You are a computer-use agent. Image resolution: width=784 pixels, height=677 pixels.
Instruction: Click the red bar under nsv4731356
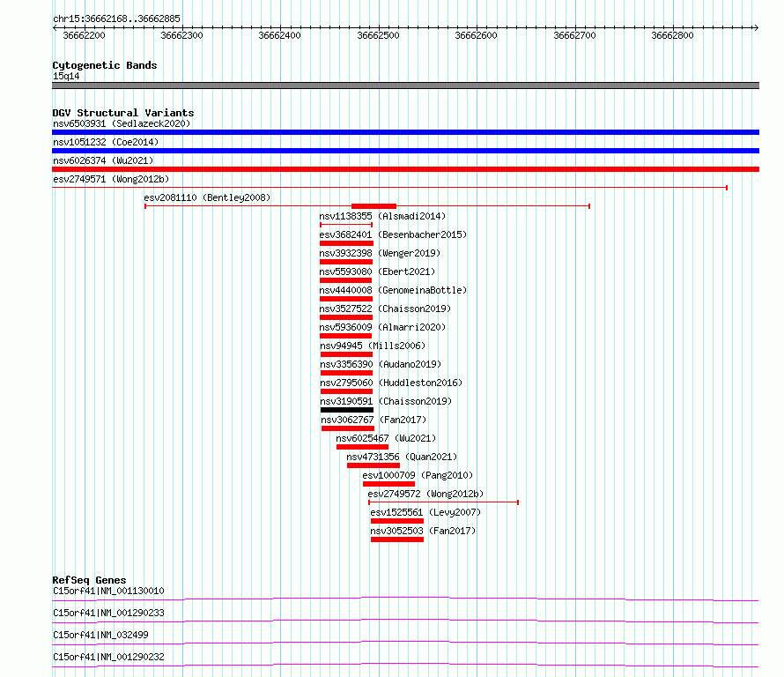(374, 465)
